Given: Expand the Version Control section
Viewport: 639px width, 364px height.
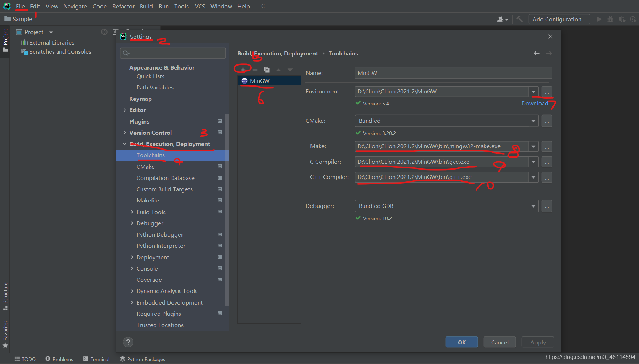Looking at the screenshot, I should point(125,133).
